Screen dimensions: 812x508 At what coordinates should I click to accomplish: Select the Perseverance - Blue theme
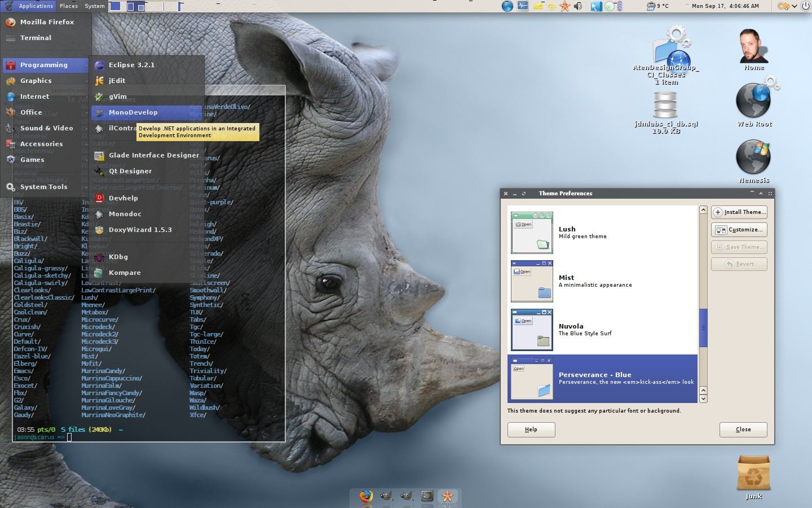click(602, 378)
